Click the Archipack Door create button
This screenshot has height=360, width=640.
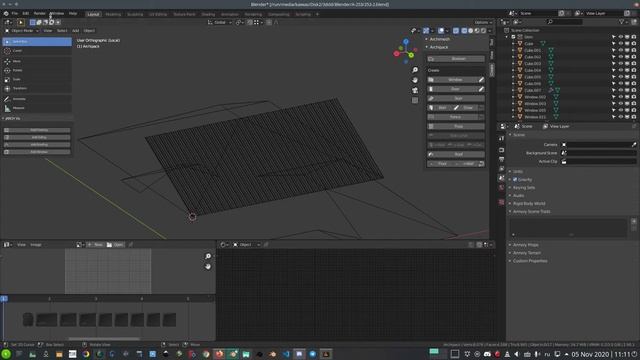click(x=452, y=89)
